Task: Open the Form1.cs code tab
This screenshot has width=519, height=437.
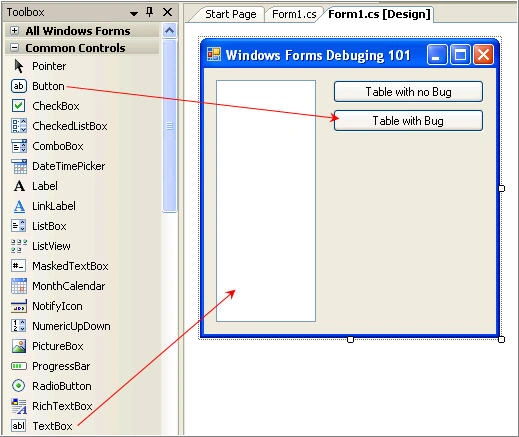Action: 294,14
